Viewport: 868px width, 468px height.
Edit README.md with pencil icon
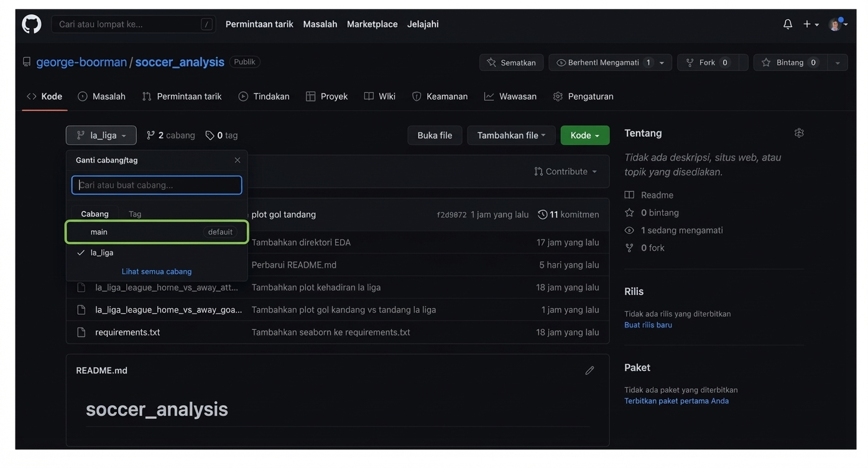click(x=589, y=370)
